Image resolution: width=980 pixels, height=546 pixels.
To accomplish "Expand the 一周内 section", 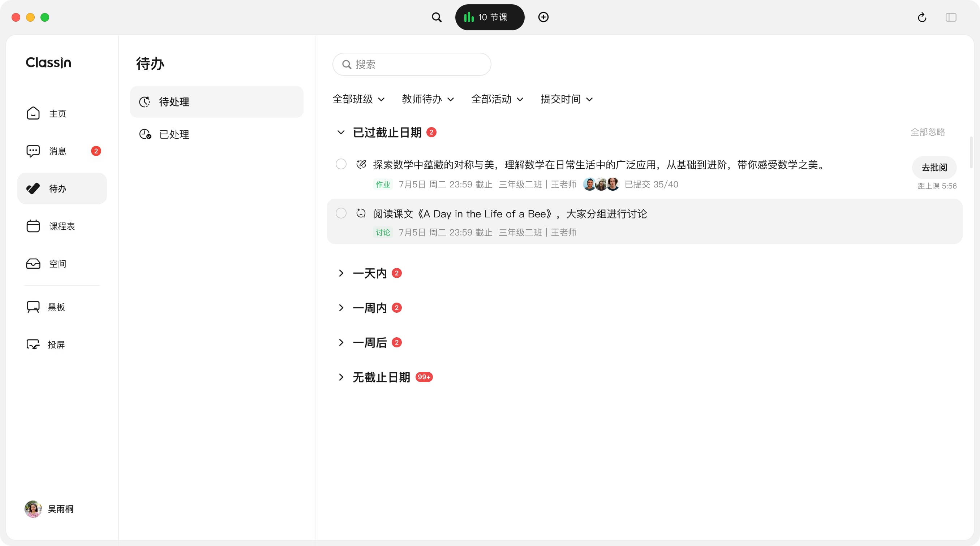I will click(341, 308).
